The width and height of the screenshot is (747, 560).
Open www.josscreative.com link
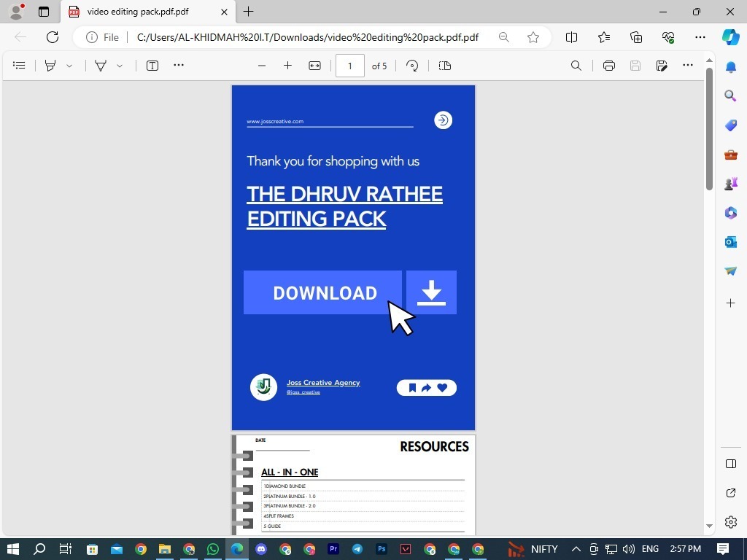(x=275, y=122)
